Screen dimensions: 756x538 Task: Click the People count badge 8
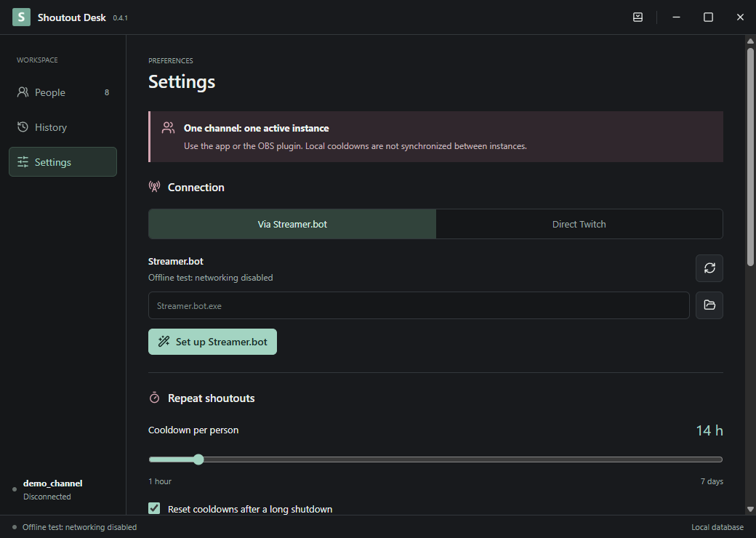[107, 92]
